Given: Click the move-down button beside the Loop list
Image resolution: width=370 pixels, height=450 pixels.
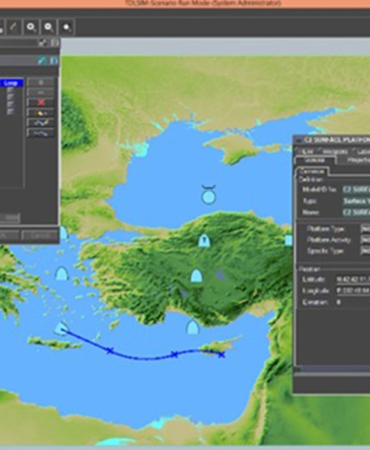Looking at the screenshot, I should (x=41, y=92).
